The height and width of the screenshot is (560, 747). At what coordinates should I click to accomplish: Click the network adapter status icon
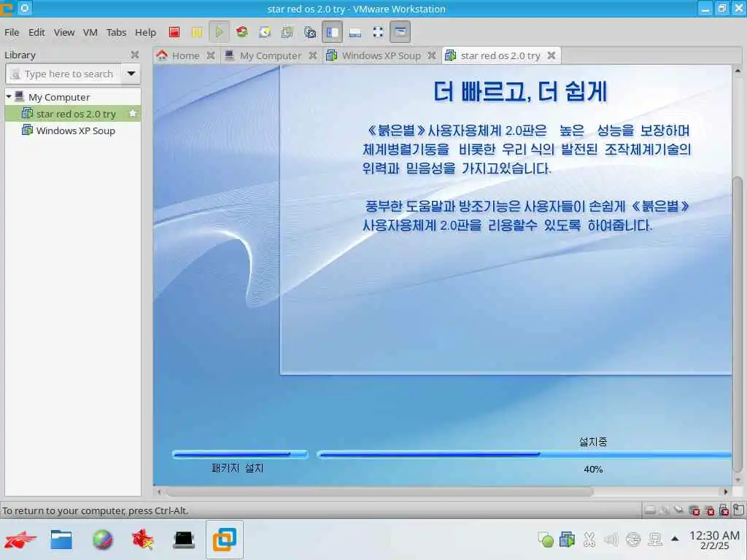coord(679,510)
